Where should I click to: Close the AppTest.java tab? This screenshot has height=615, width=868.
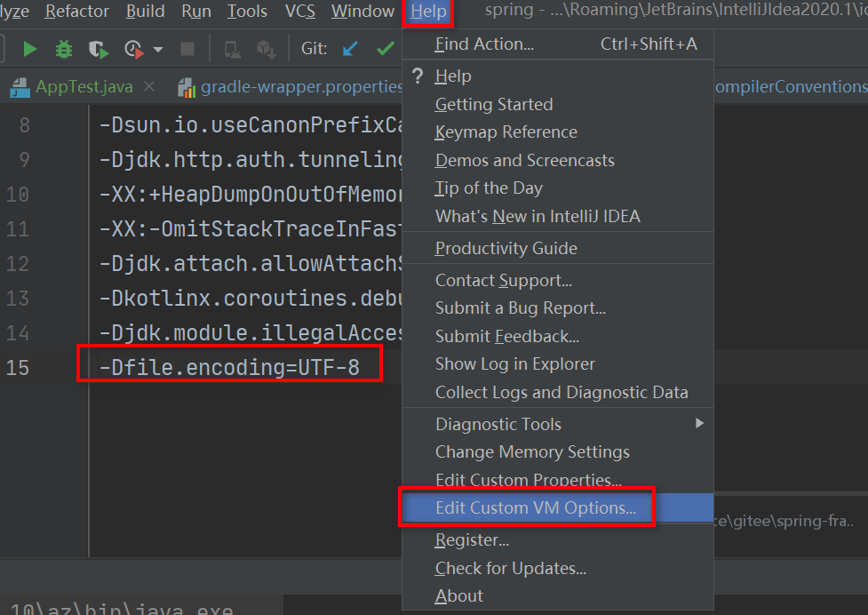coord(149,86)
